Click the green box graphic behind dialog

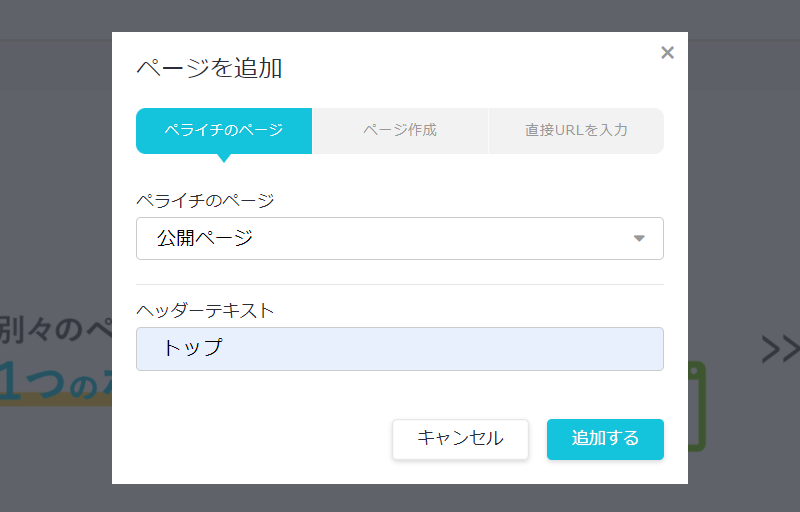point(697,405)
